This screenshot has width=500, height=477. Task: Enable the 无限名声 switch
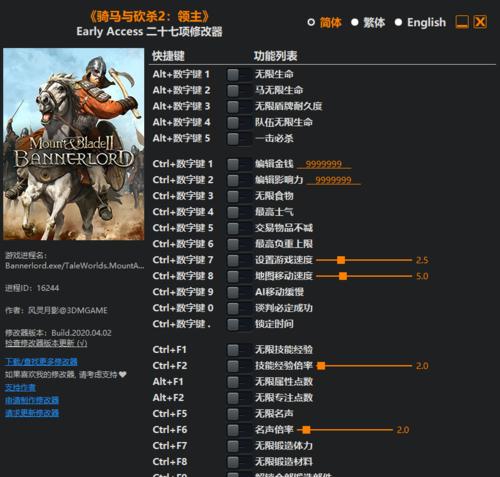[239, 414]
